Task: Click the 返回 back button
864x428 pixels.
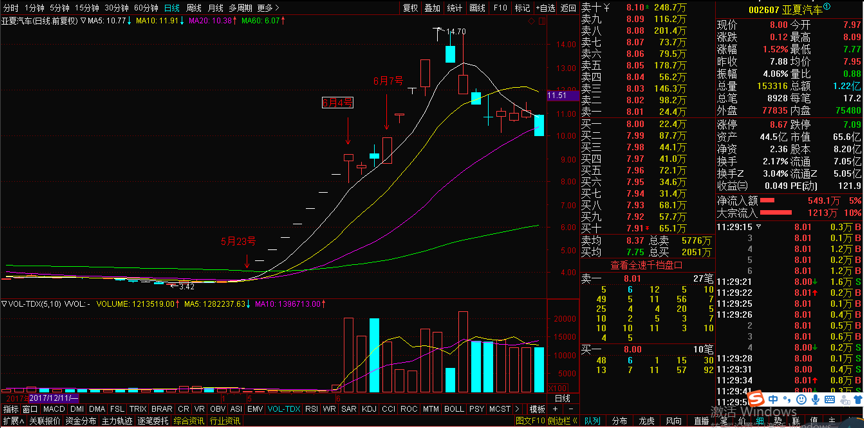Action: (568, 7)
